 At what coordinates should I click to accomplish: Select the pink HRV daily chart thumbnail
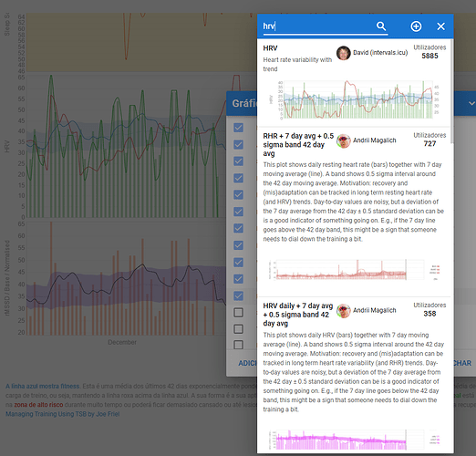(355, 440)
